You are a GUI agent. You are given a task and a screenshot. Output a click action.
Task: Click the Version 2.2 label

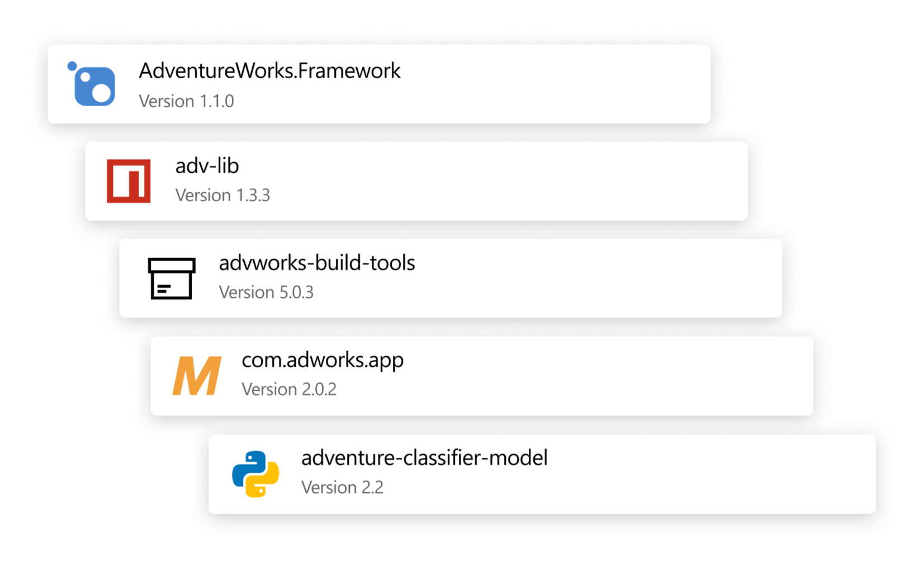[342, 488]
